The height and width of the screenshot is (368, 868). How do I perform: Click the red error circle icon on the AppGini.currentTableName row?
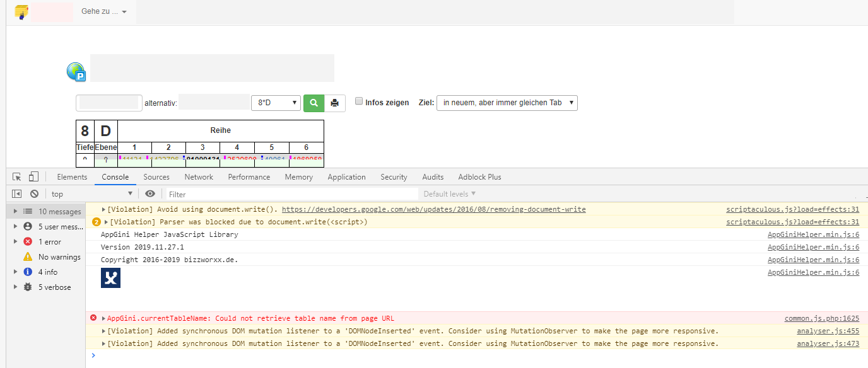pos(93,318)
